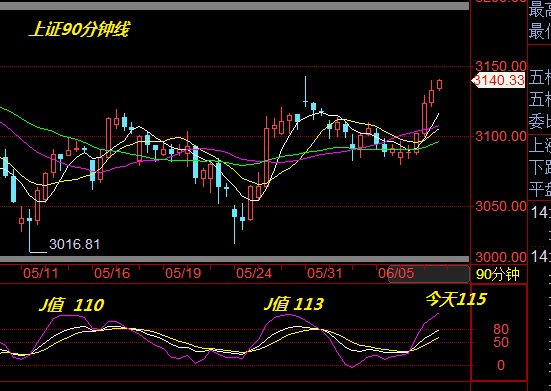Click the latest candlestick near 3140
The image size is (551, 391).
[439, 85]
